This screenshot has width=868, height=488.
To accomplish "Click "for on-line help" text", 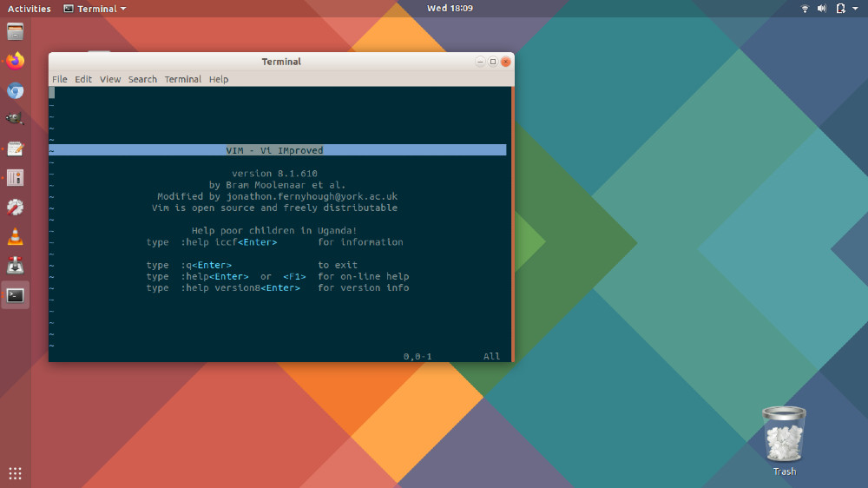I will [x=363, y=276].
